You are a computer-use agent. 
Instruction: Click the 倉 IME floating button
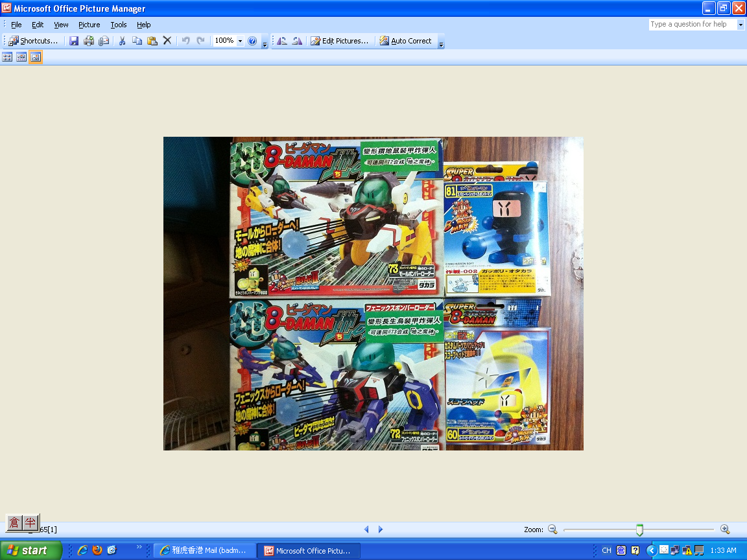pyautogui.click(x=14, y=523)
